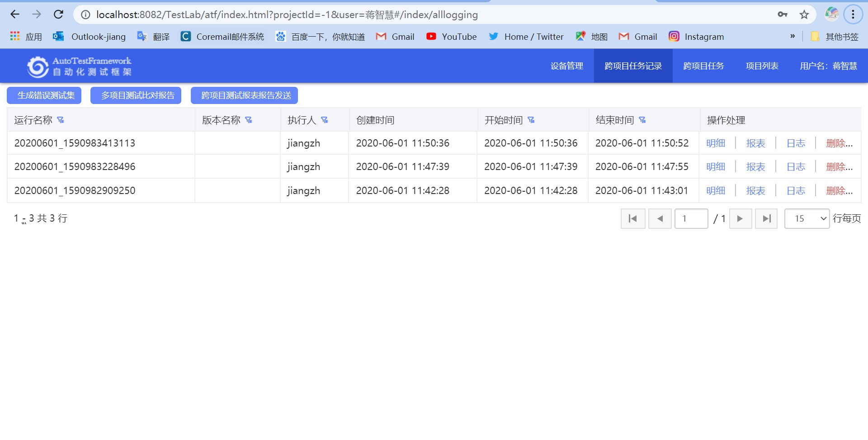Image resolution: width=868 pixels, height=440 pixels.
Task: Open 明细 for run 20200601_1590983413113
Action: pyautogui.click(x=716, y=143)
